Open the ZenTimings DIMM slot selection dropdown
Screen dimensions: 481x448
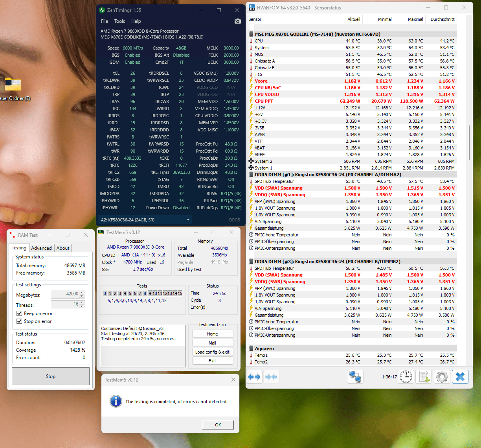point(145,220)
